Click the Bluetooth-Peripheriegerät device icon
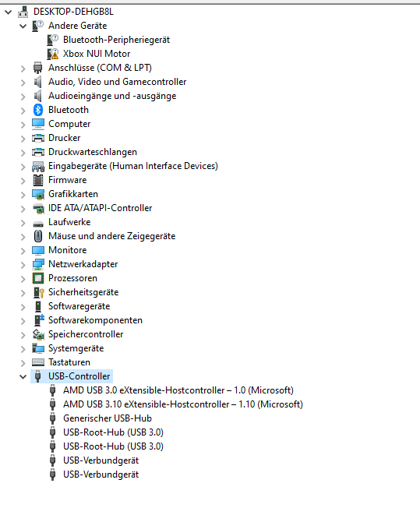Viewport: 420px width, 515px height. point(53,40)
